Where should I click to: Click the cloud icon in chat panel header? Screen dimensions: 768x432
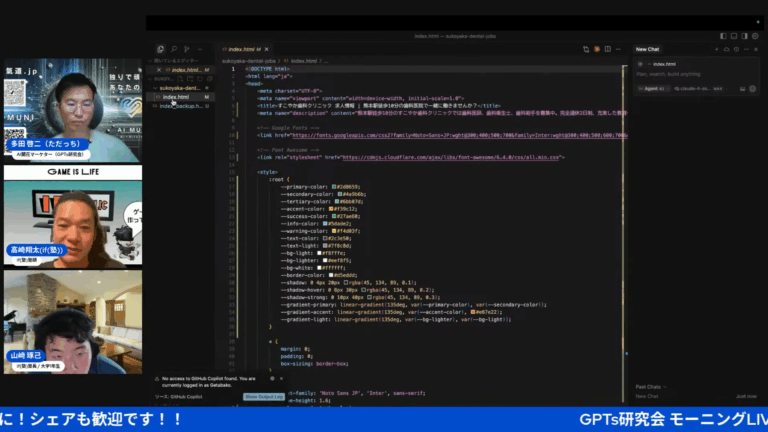point(726,49)
